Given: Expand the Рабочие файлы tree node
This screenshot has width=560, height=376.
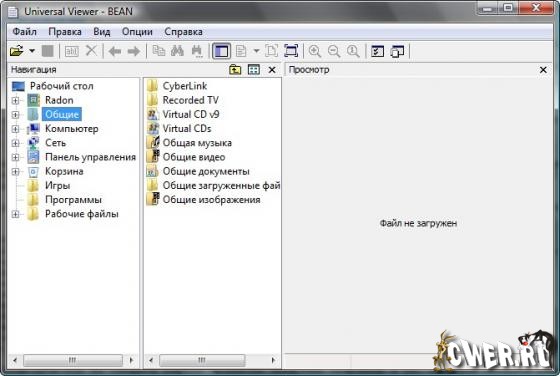Looking at the screenshot, I should pyautogui.click(x=15, y=214).
